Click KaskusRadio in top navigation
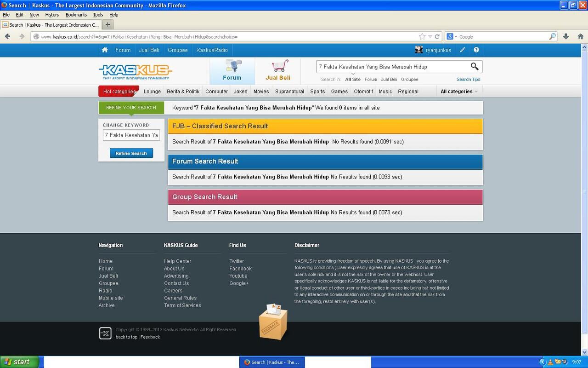 pos(212,50)
